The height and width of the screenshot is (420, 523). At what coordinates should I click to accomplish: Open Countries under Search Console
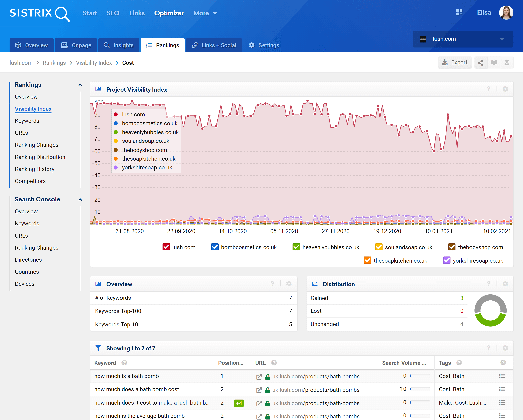tap(27, 272)
